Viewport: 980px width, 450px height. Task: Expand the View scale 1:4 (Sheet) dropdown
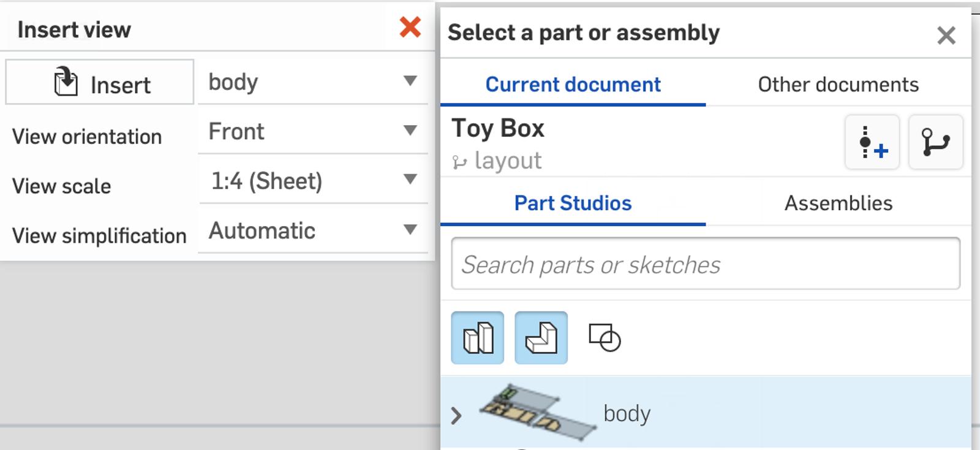tap(312, 181)
